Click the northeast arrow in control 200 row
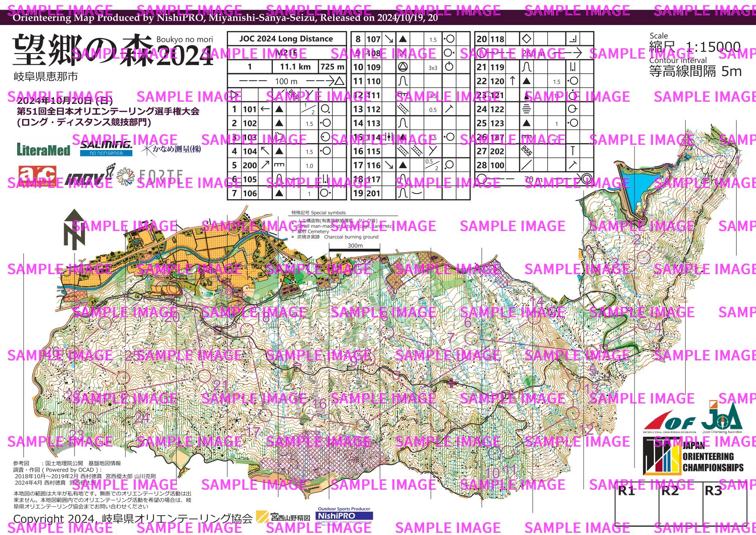This screenshot has height=535, width=756. click(265, 165)
